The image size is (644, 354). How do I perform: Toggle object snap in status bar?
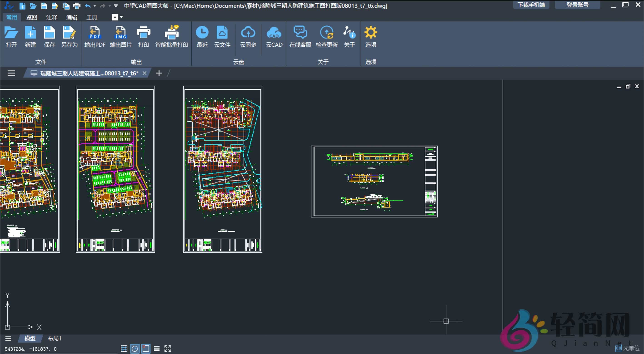point(146,348)
